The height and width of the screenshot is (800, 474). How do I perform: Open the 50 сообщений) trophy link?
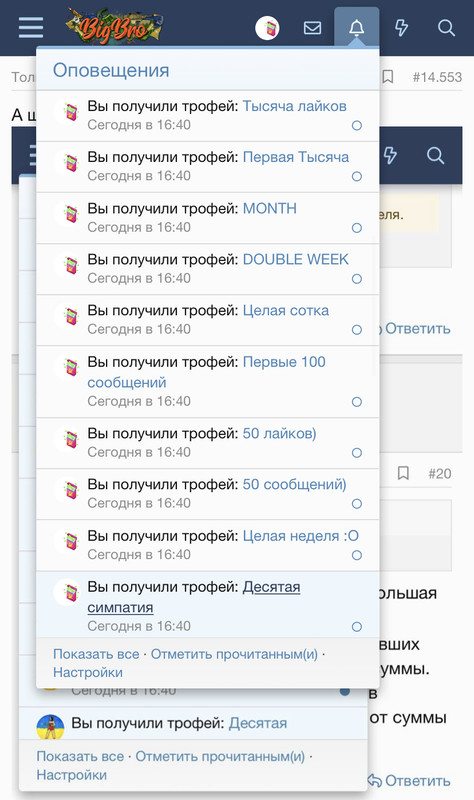coord(294,484)
